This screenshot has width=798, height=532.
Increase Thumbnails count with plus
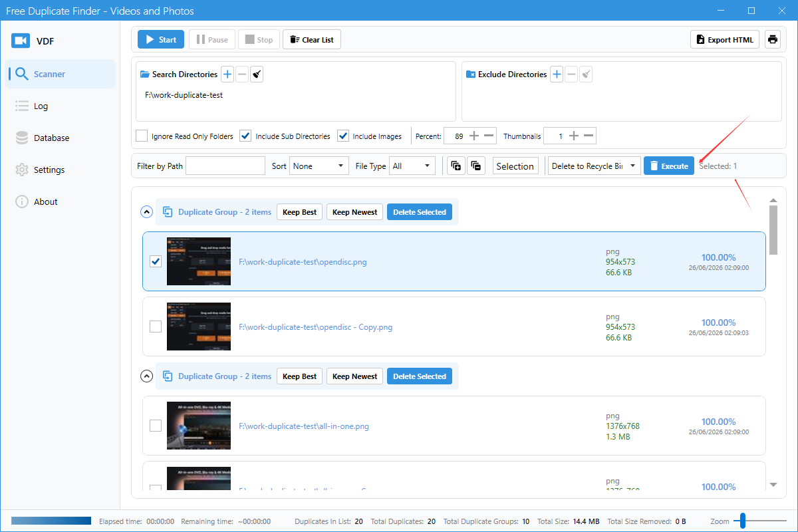tap(575, 136)
